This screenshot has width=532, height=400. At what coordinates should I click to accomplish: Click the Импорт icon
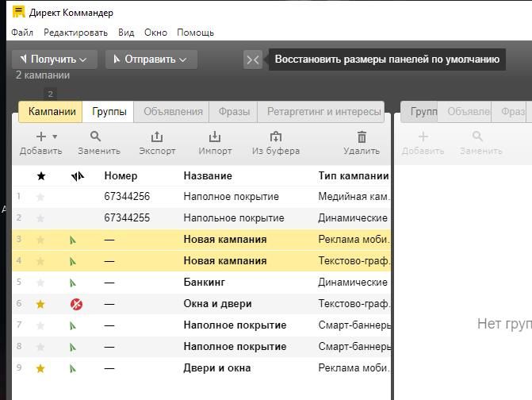pos(215,137)
